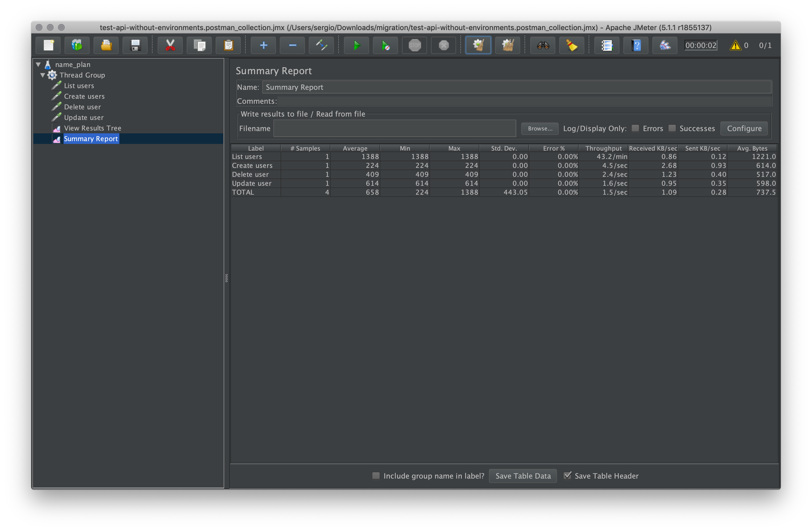This screenshot has height=531, width=812.
Task: Click the Clear All broom icon
Action: point(507,45)
